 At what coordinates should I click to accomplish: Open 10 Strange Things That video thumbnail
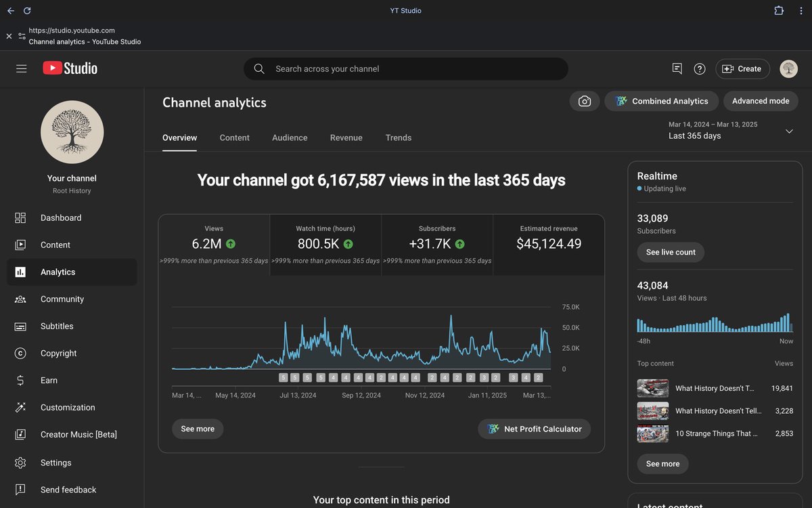pyautogui.click(x=653, y=433)
